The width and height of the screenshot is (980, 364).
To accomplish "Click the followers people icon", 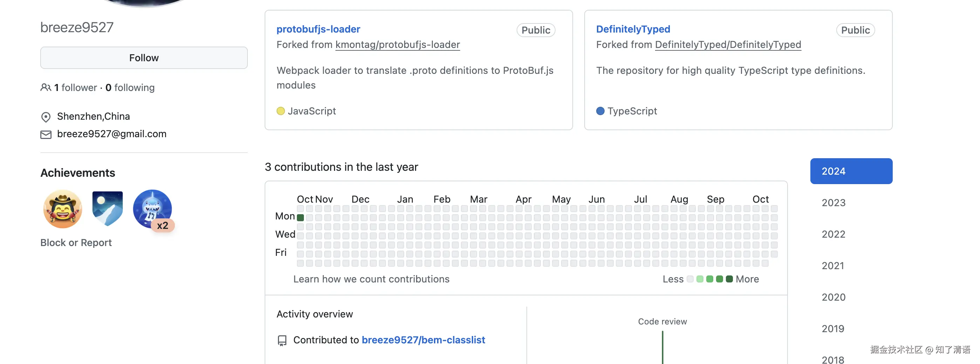I will [46, 88].
